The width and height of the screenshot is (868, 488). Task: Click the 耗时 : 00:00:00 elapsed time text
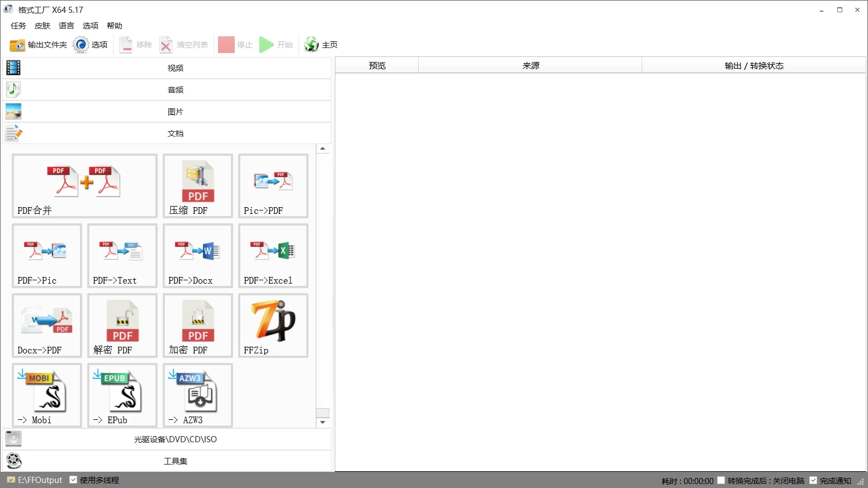click(x=687, y=481)
